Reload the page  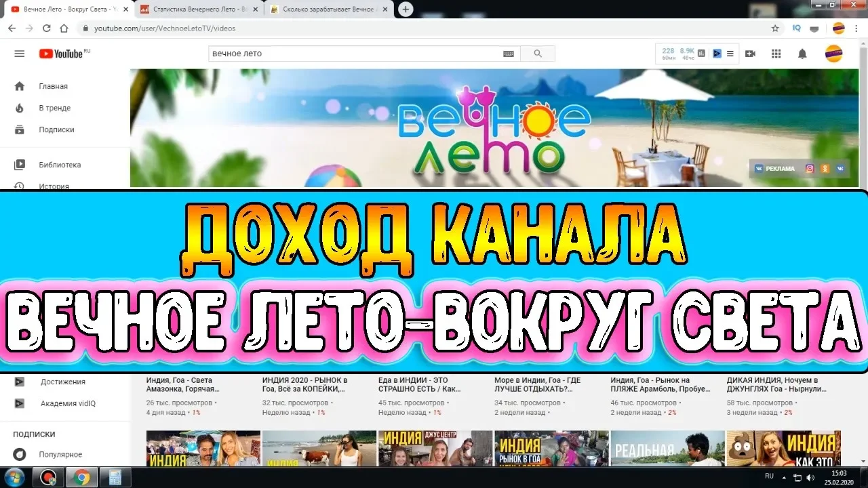pyautogui.click(x=46, y=28)
